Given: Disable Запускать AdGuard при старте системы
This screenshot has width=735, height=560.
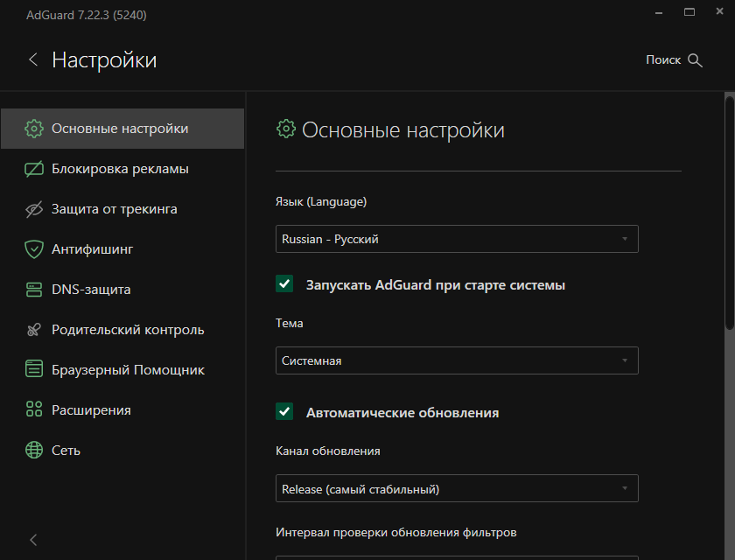Looking at the screenshot, I should coord(284,283).
